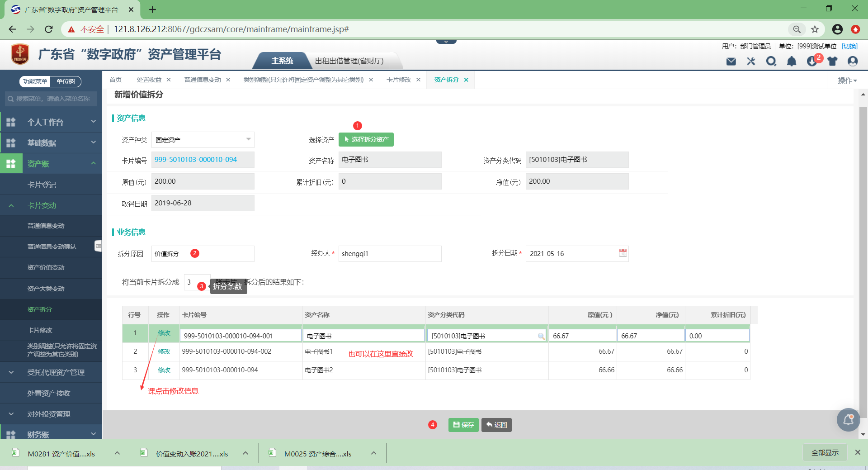Open 普通信息变动确认 in sidebar
The height and width of the screenshot is (470, 868).
pyautogui.click(x=52, y=247)
